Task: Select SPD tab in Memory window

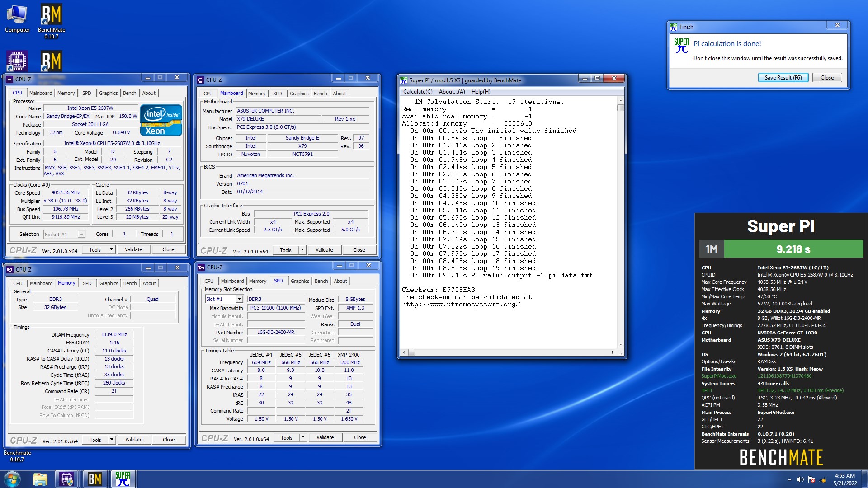Action: (x=87, y=283)
